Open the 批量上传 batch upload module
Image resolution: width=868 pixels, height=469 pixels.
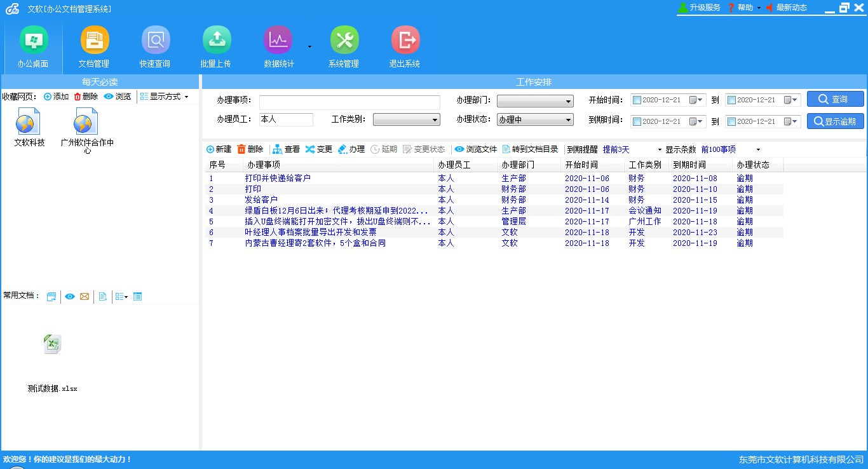click(216, 47)
